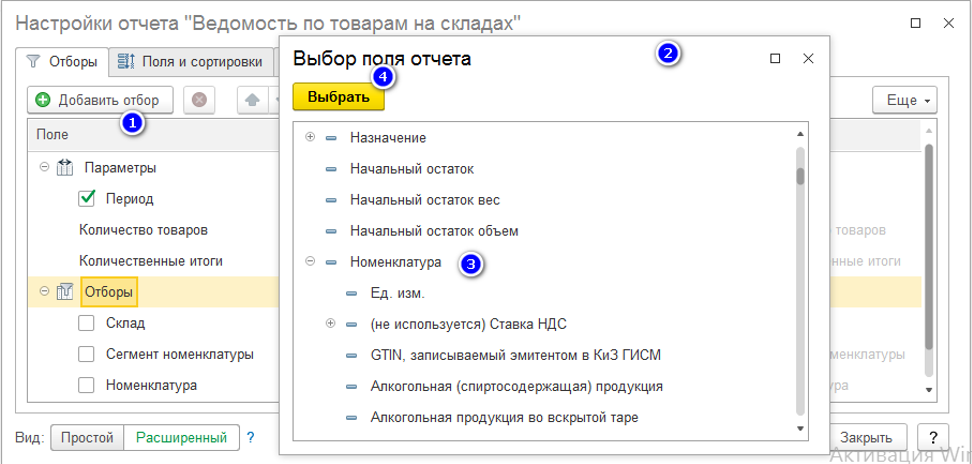Click the field icon beside Начальный остаток вес
Screen dimensions: 972x464
[x=331, y=200]
